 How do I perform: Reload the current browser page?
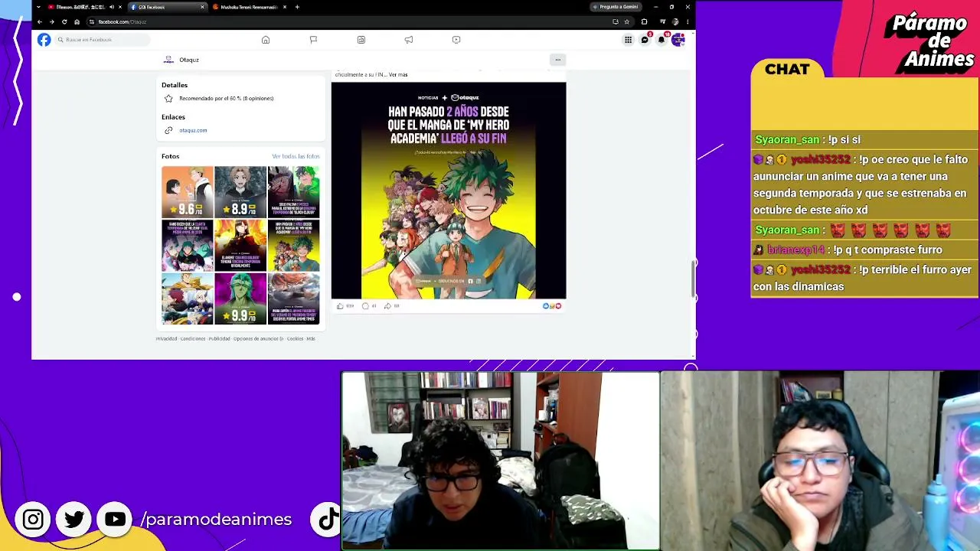64,21
